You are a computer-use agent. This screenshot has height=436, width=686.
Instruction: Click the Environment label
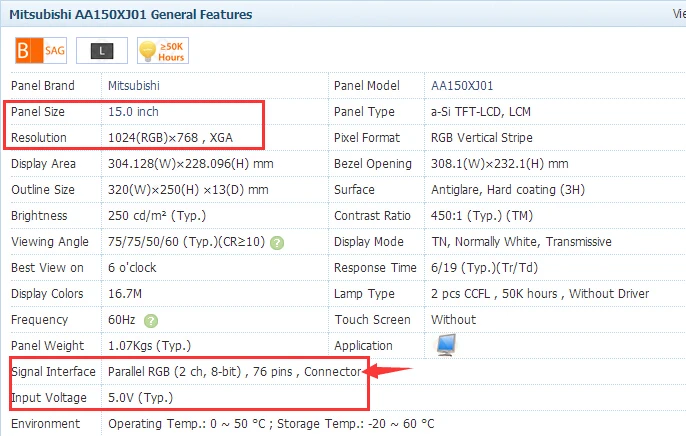pyautogui.click(x=46, y=424)
